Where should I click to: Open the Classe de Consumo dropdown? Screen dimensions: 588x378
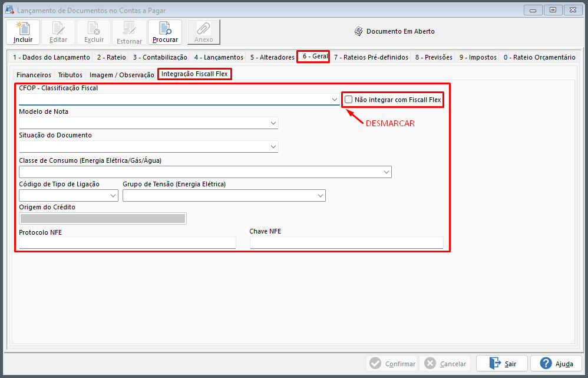click(387, 172)
